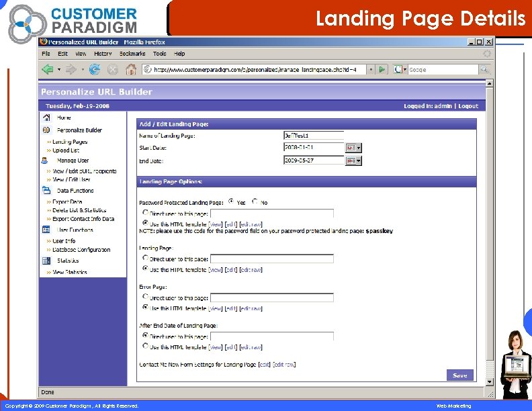Open the Edit menu
Viewport: 532px width, 411px height.
coord(62,54)
